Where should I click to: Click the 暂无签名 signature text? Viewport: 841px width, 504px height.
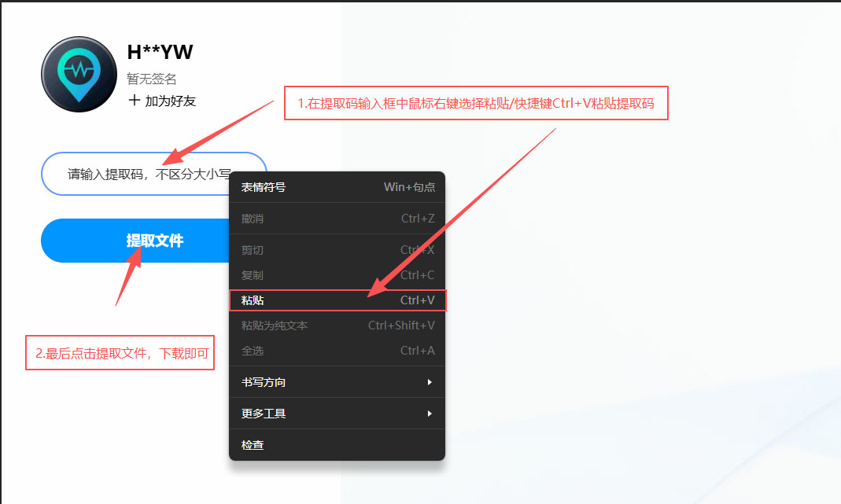click(152, 79)
